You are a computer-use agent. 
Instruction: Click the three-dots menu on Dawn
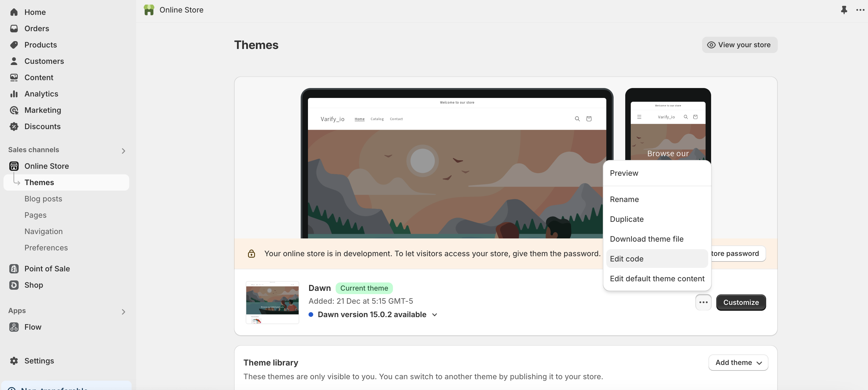point(703,302)
